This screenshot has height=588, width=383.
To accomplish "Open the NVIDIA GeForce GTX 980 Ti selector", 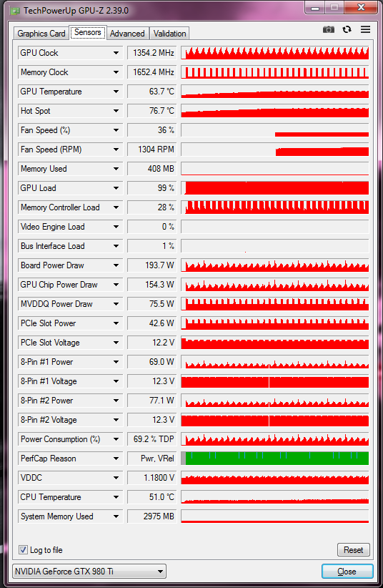I will click(x=89, y=571).
